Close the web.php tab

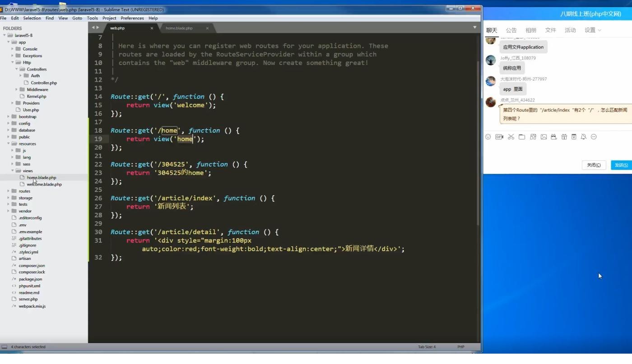[x=152, y=28]
